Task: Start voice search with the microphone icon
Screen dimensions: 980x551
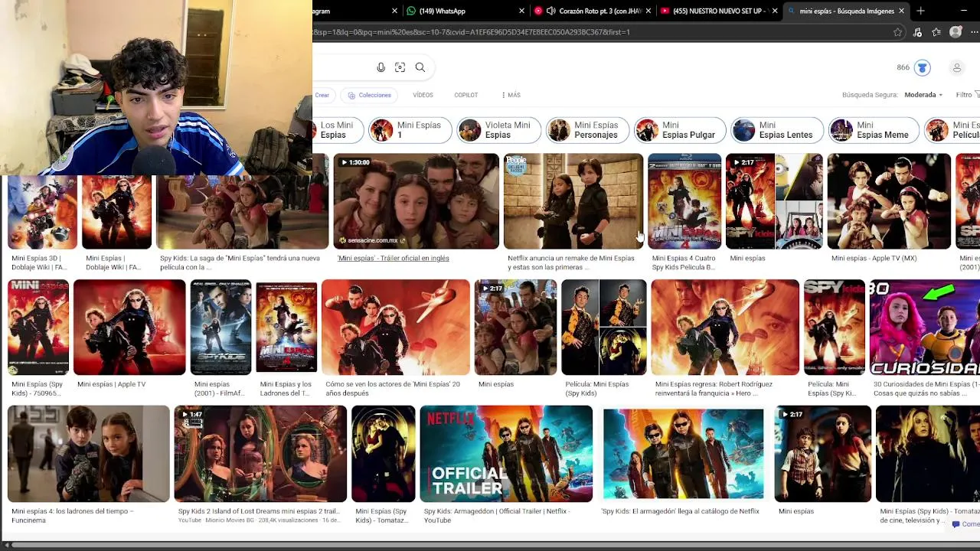Action: pyautogui.click(x=381, y=67)
